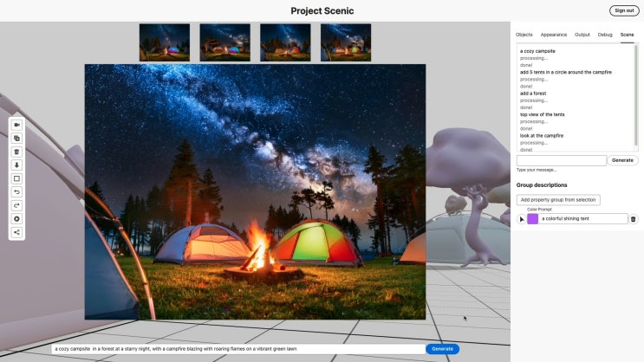The width and height of the screenshot is (644, 362).
Task: Click the chat log scrollbar
Action: coord(636,97)
